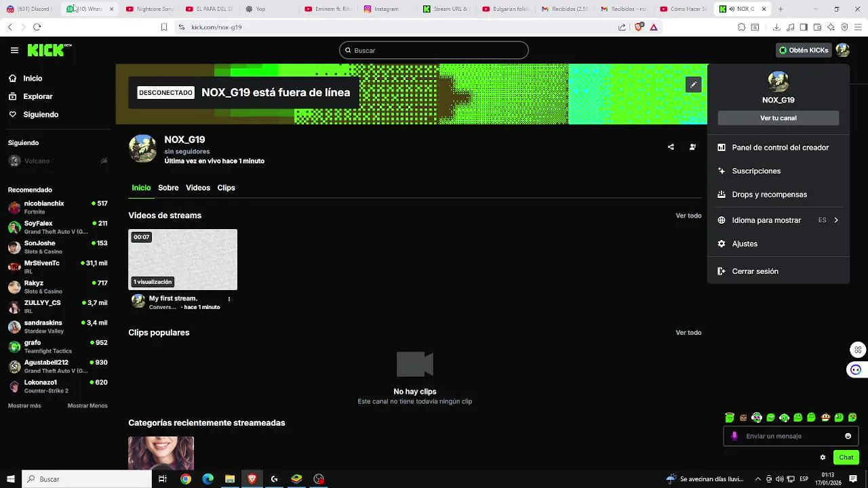The image size is (868, 488).
Task: Reload the page with the refresh icon
Action: 37,27
